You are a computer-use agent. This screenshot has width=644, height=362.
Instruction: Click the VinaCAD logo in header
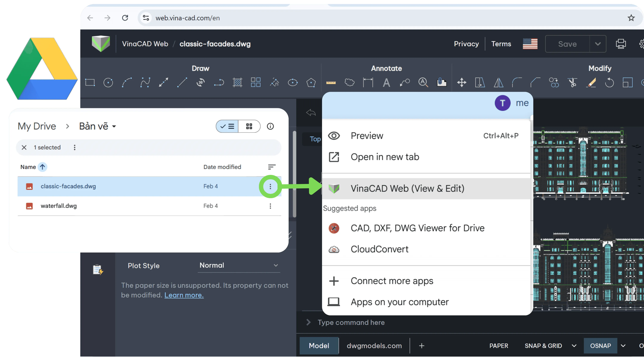pos(101,43)
